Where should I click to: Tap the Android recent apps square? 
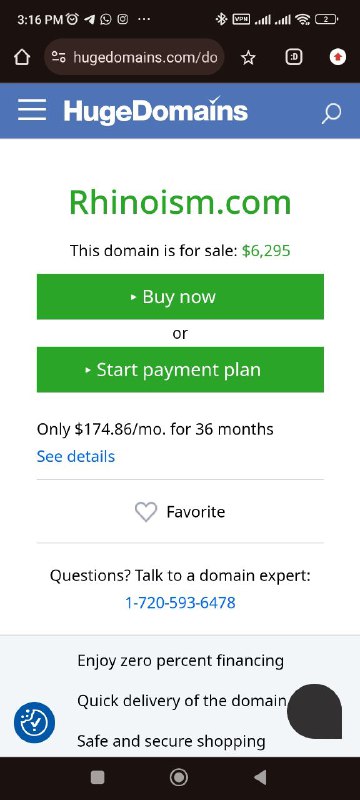tap(97, 777)
